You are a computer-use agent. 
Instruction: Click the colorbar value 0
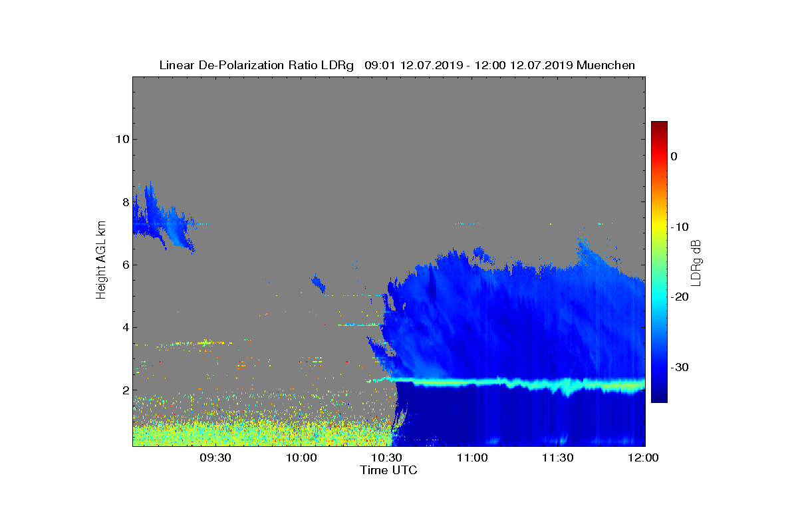pos(674,156)
